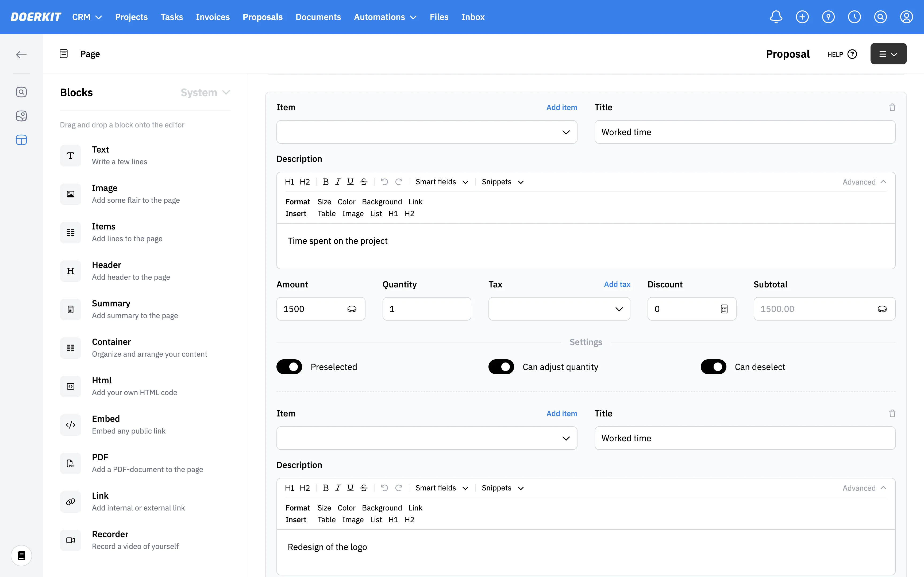924x577 pixels.
Task: Click the Color format option in the first editor
Action: [346, 202]
